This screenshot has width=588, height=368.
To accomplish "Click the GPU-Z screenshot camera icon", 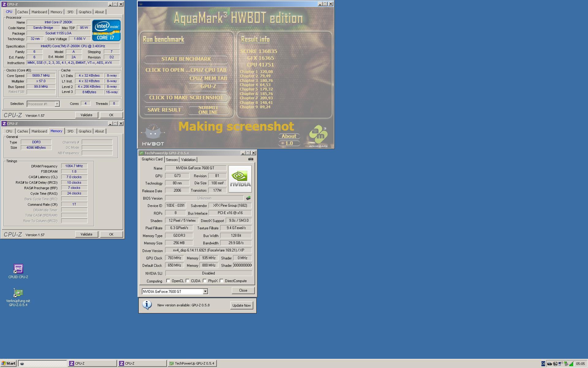I will (x=251, y=159).
